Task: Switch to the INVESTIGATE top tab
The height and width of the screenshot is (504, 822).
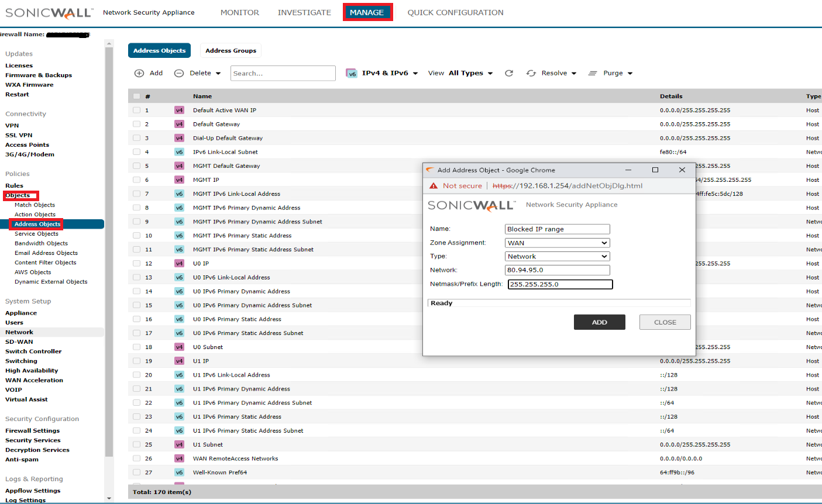Action: pyautogui.click(x=304, y=12)
